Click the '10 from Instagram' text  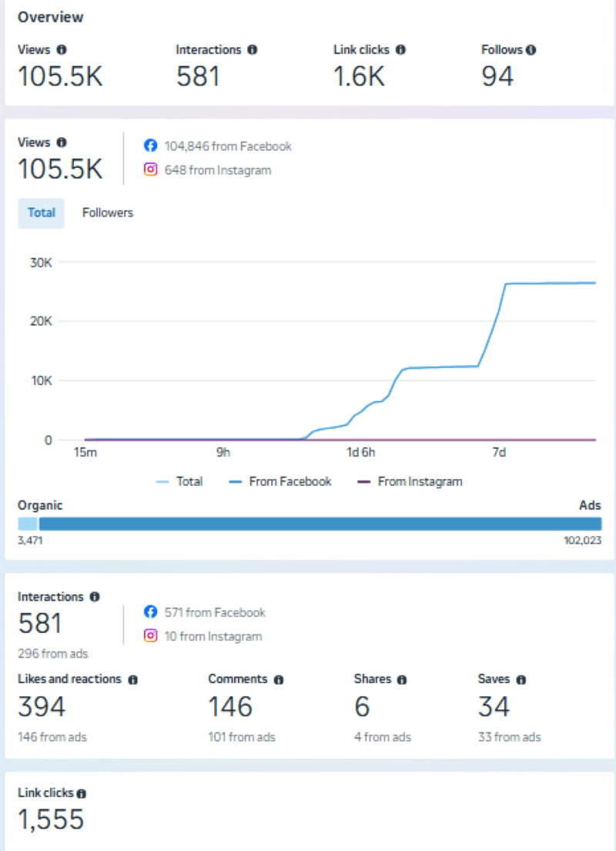tap(213, 636)
